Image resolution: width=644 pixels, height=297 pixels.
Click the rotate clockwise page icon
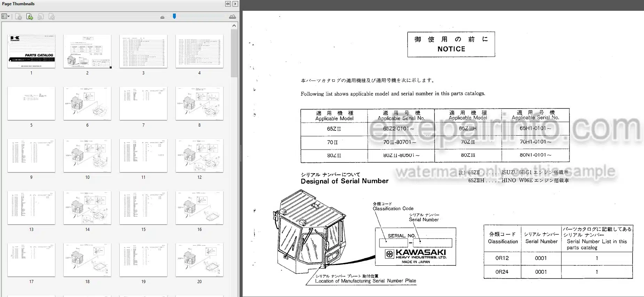[52, 16]
